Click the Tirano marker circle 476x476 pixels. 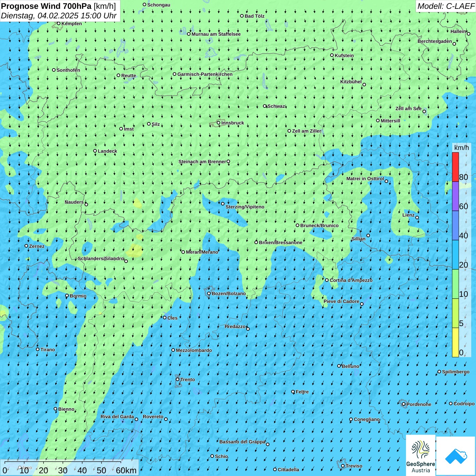click(38, 349)
